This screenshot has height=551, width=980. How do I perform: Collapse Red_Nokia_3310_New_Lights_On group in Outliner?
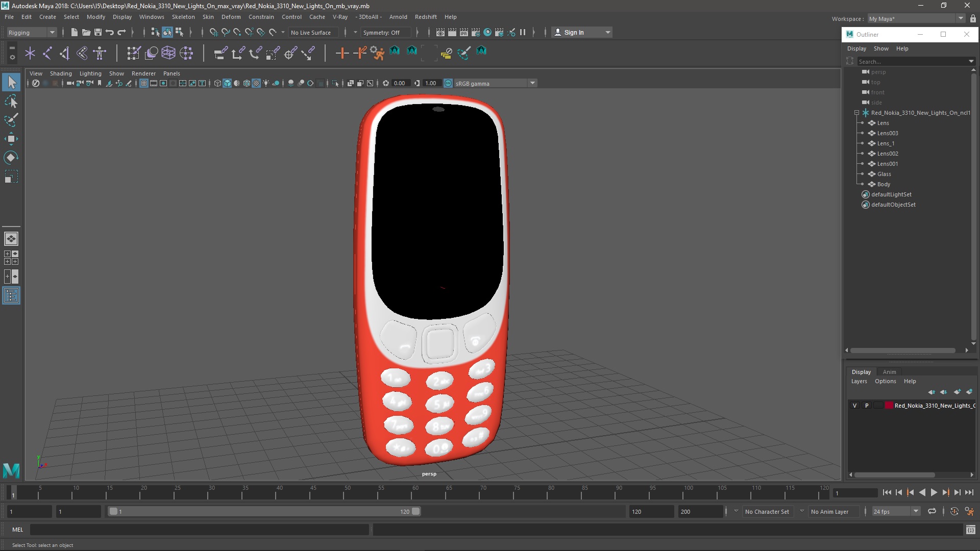click(x=856, y=113)
